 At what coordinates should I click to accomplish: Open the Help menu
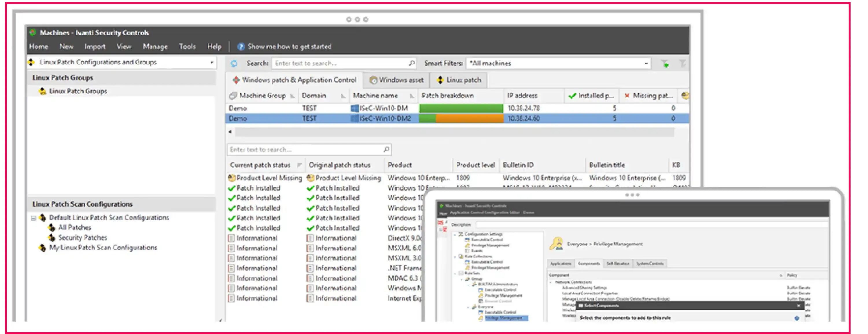coord(214,47)
